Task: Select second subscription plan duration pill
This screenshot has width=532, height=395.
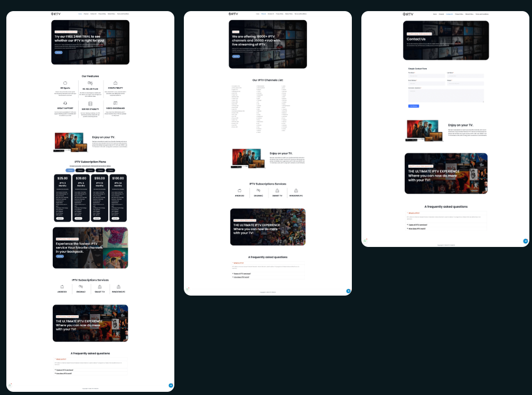Action: point(80,170)
